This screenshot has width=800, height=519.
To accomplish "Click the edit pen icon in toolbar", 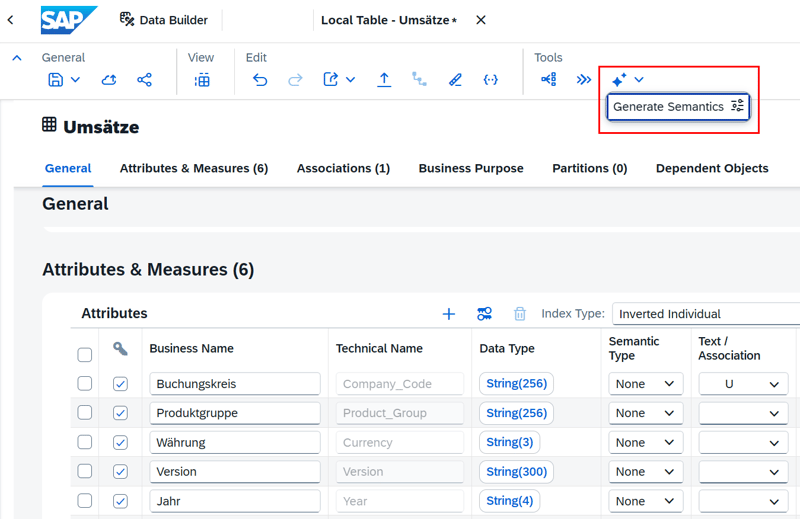I will [x=455, y=80].
